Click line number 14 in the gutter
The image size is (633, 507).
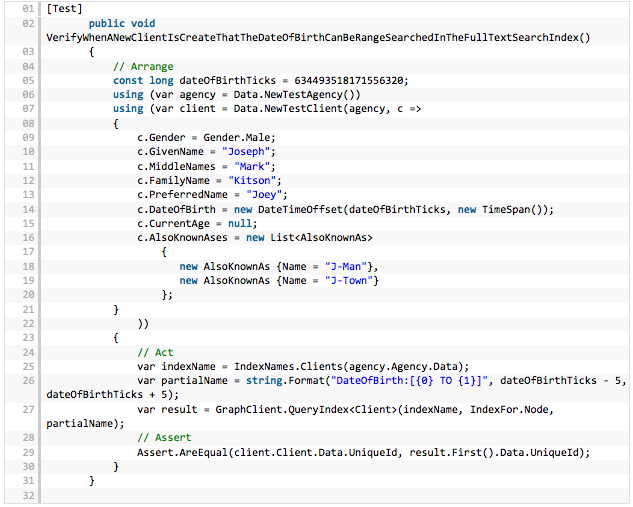click(28, 210)
